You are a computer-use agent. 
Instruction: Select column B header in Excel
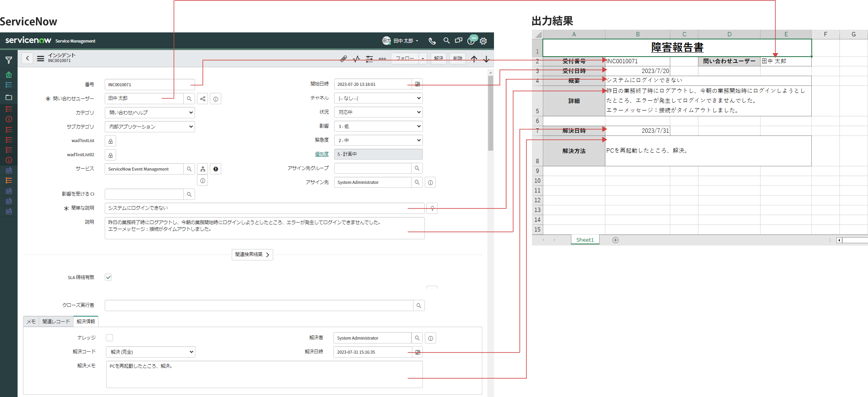coord(638,34)
